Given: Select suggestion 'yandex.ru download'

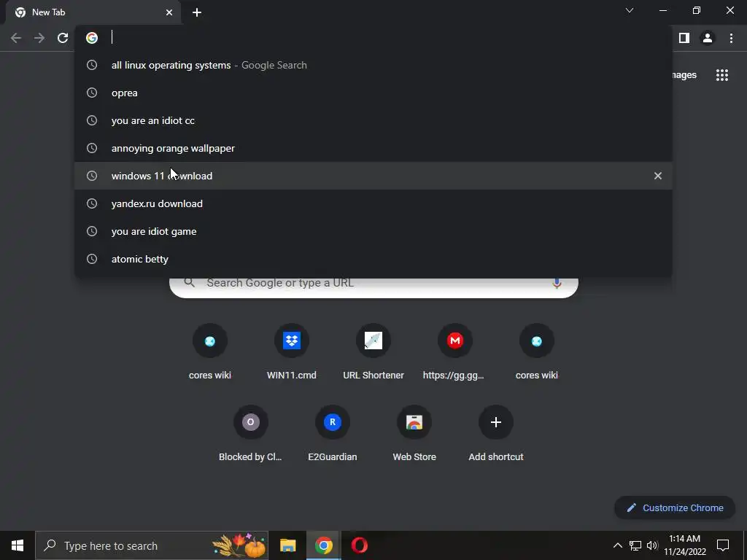Looking at the screenshot, I should (x=373, y=203).
